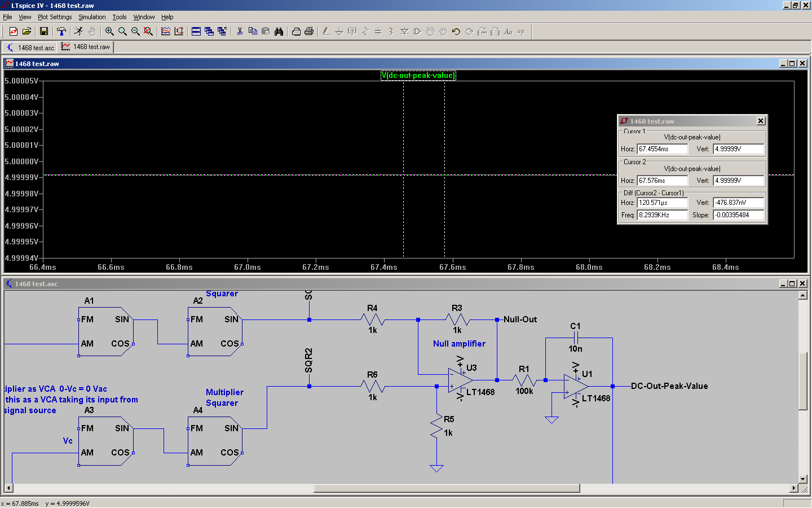The width and height of the screenshot is (812, 508).
Task: Click the Pan magnifier icon
Action: click(x=122, y=32)
